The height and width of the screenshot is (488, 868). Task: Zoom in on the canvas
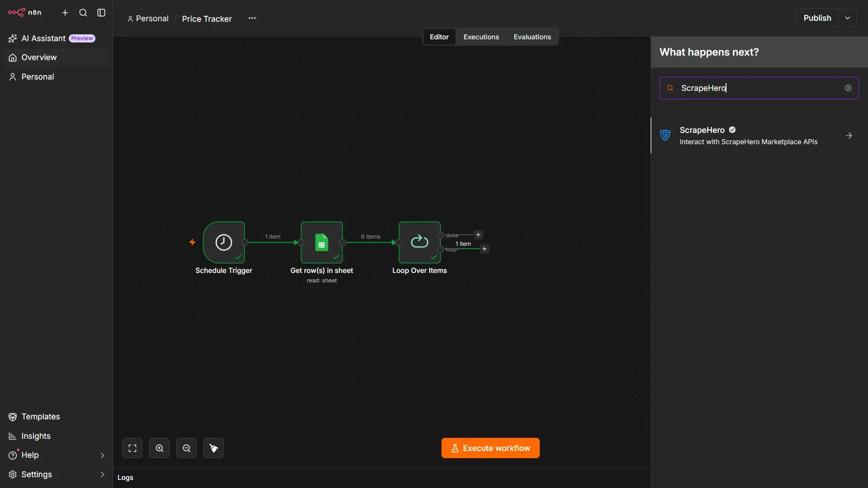coord(159,448)
